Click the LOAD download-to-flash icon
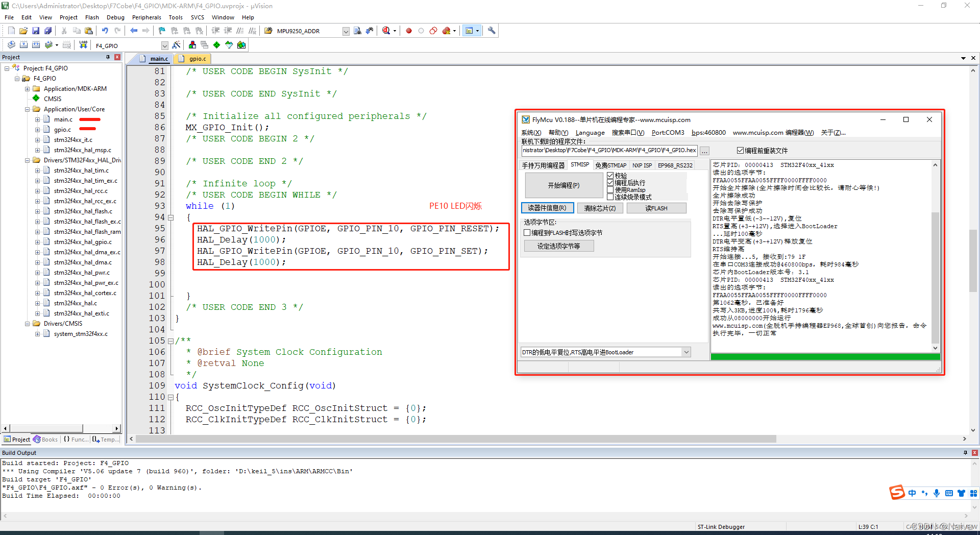Viewport: 980px width, 535px height. pos(83,44)
